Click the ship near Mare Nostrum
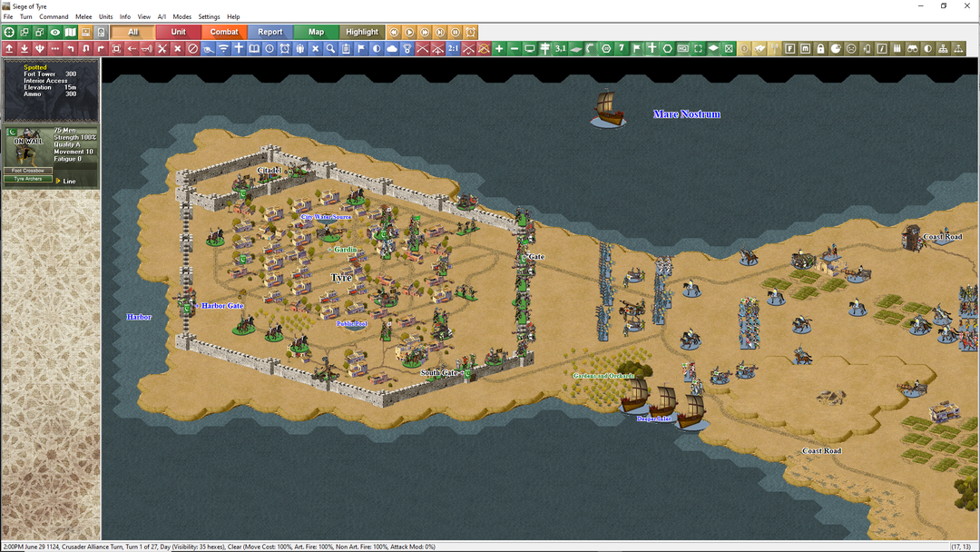Screen dimensions: 980x552 (608, 109)
